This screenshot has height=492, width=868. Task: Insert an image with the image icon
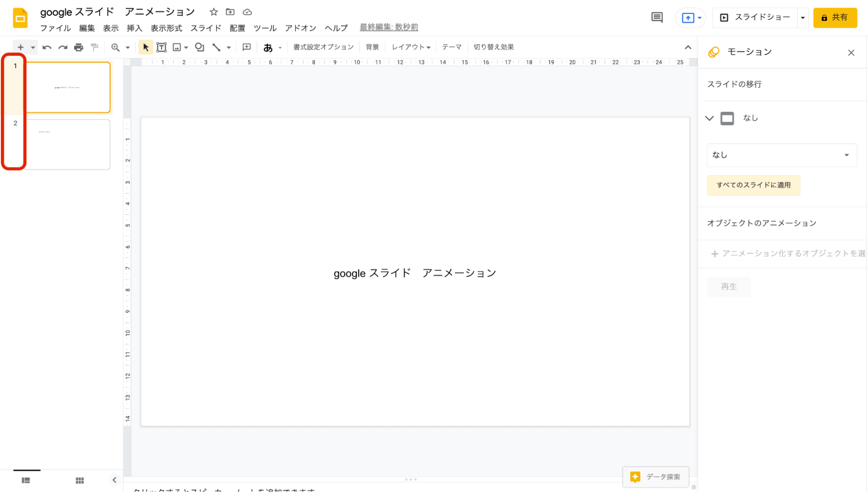pos(177,47)
